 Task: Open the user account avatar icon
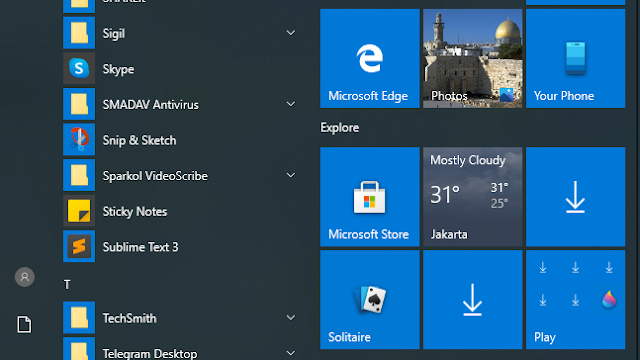[24, 277]
